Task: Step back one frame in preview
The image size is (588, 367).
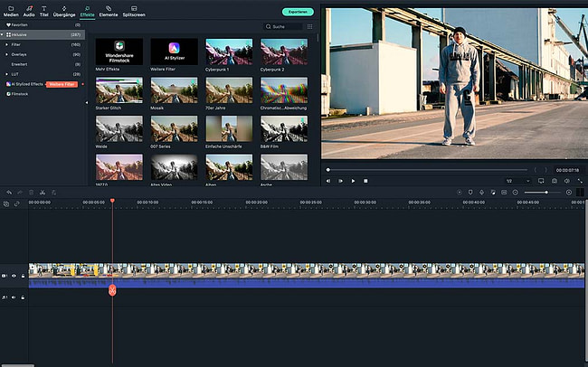Action: (328, 181)
